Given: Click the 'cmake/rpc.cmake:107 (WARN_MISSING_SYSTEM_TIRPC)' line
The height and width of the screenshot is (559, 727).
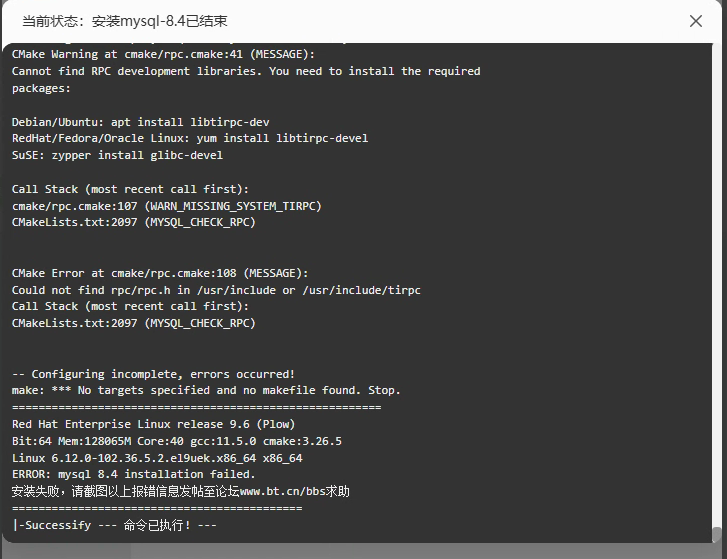Looking at the screenshot, I should (x=166, y=206).
